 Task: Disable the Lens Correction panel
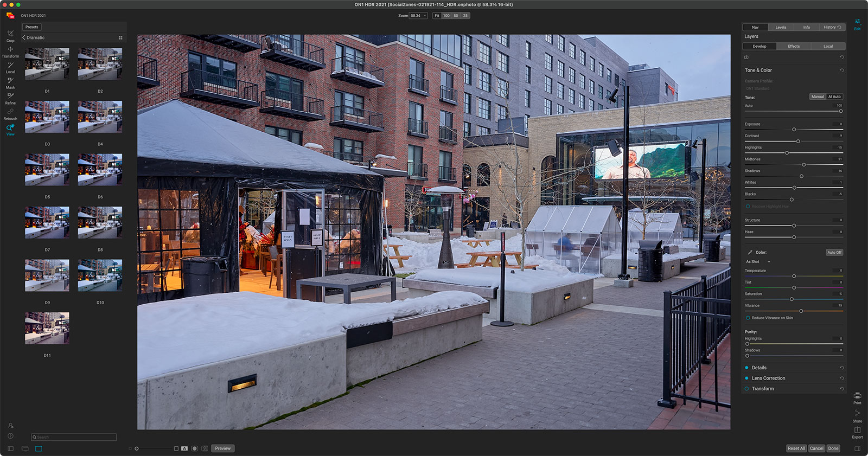click(x=746, y=378)
